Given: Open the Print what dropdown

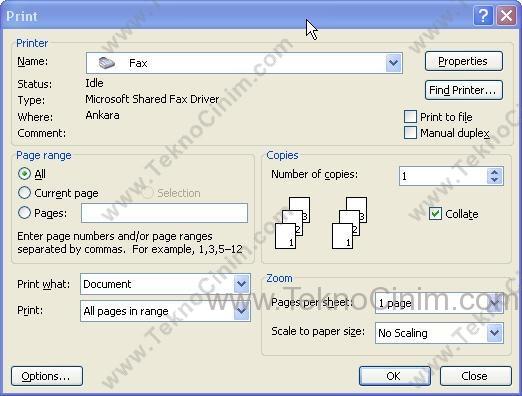Looking at the screenshot, I should click(241, 284).
